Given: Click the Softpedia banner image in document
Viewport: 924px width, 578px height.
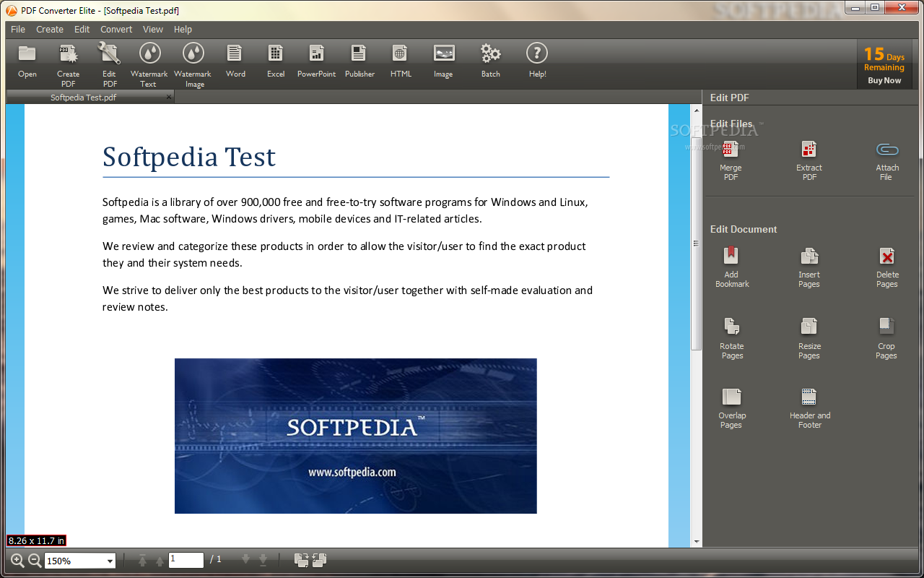Looking at the screenshot, I should click(x=355, y=436).
